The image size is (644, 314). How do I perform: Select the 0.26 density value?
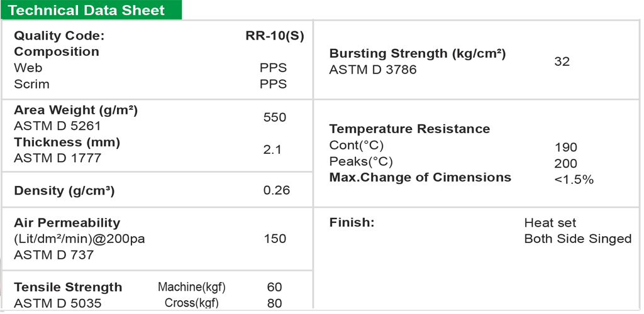click(x=277, y=190)
